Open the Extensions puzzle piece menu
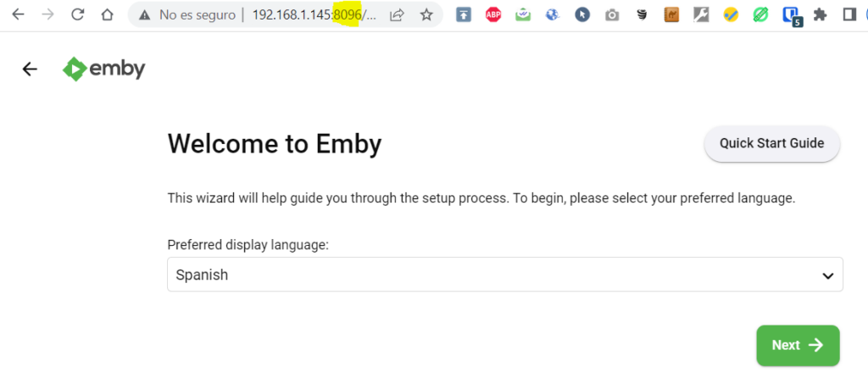 (x=820, y=15)
